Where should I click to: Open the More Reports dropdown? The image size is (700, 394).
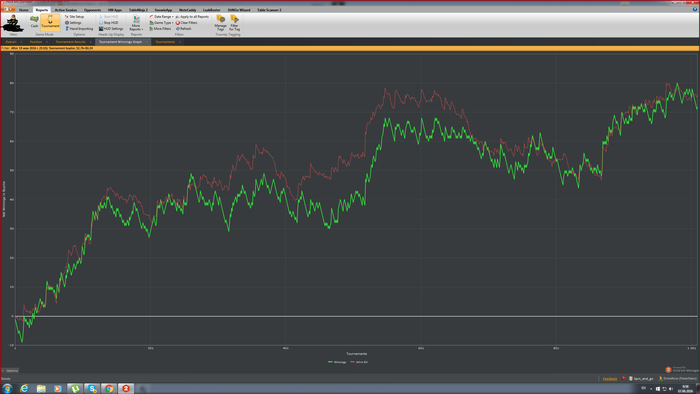click(x=136, y=23)
